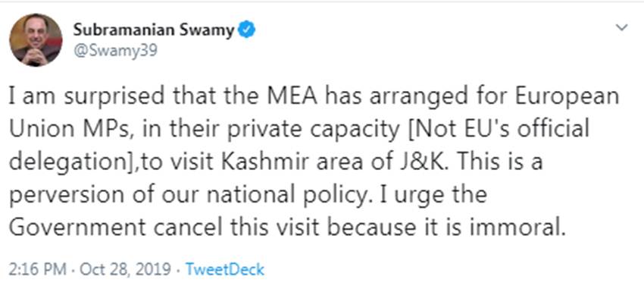Screen dimensions: 644x289
Task: Visit the @Swamy39 handle
Action: tap(115, 52)
